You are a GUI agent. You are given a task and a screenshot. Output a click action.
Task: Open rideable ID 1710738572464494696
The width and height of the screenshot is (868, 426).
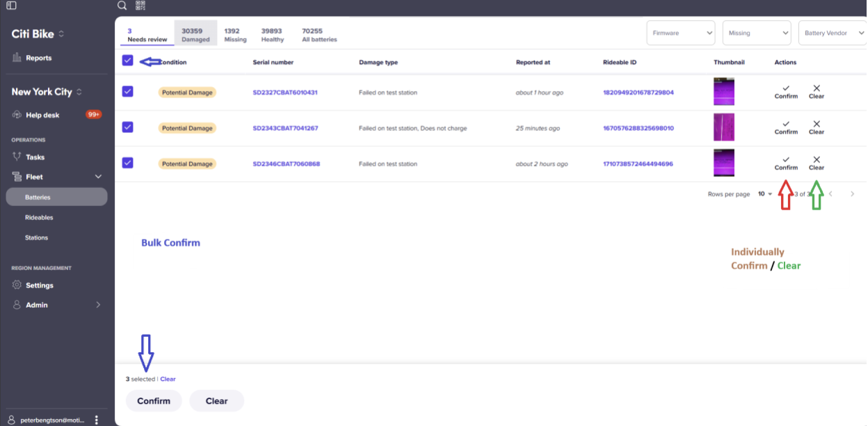click(638, 164)
